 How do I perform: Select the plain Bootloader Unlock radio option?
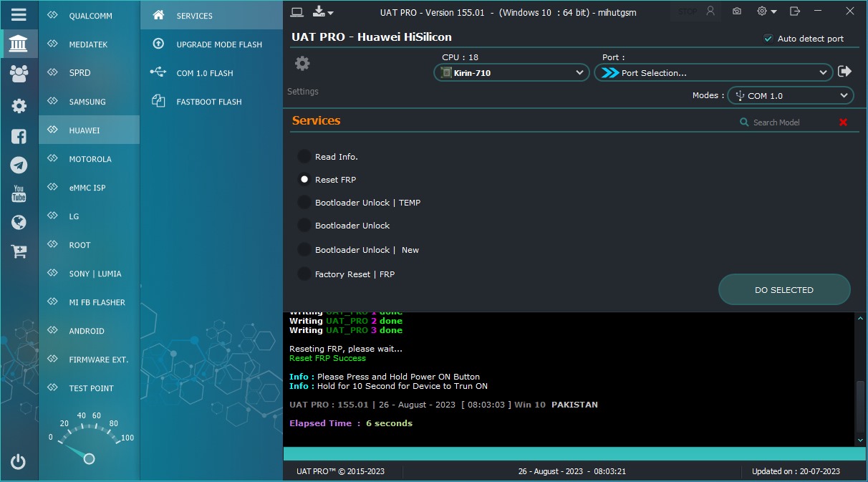point(304,225)
